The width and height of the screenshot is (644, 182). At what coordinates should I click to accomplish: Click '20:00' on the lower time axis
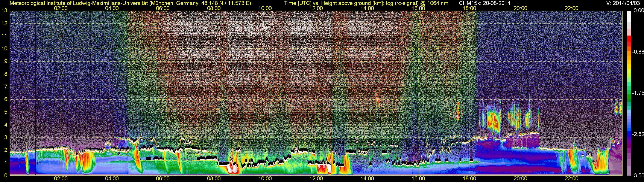click(x=521, y=179)
